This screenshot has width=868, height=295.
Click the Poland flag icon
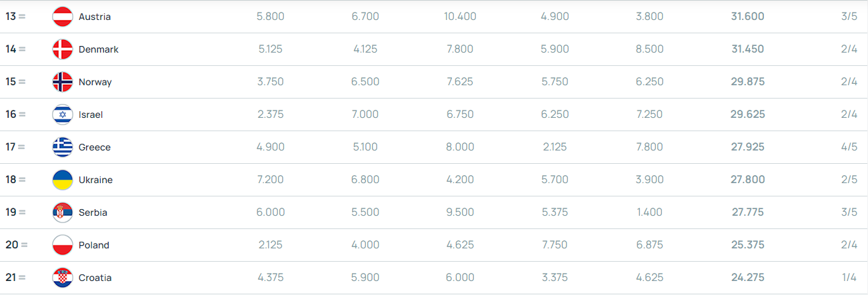(62, 245)
